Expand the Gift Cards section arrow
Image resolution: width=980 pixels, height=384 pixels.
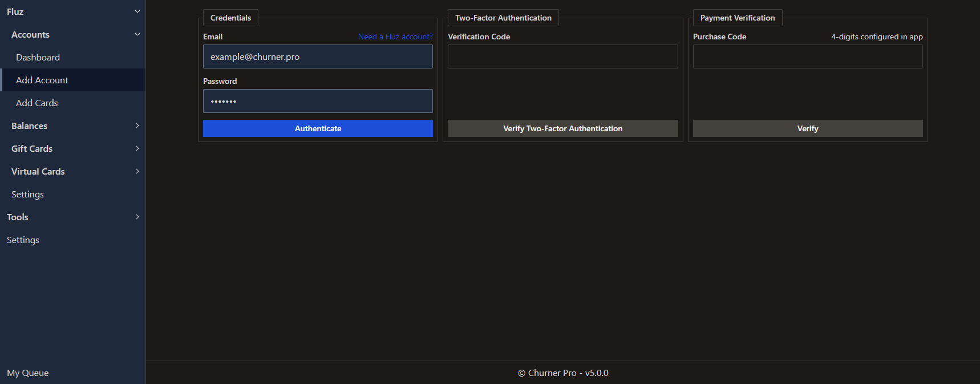click(137, 148)
